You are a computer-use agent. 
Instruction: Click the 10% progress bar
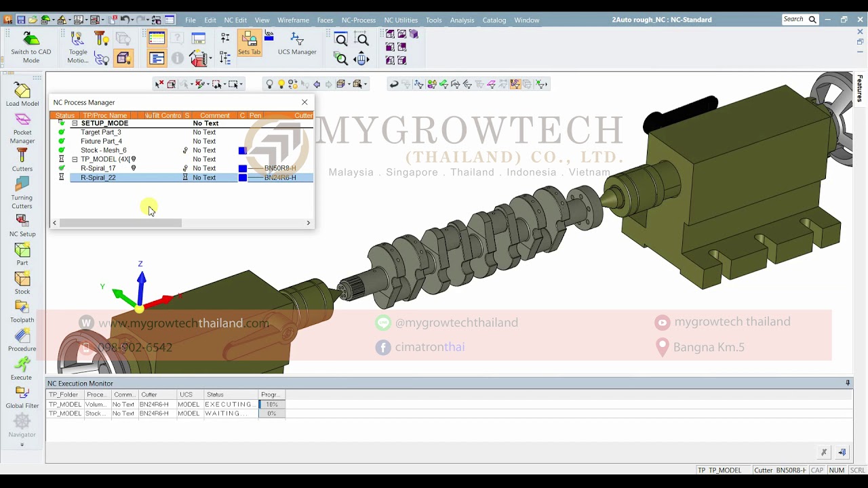click(x=272, y=404)
